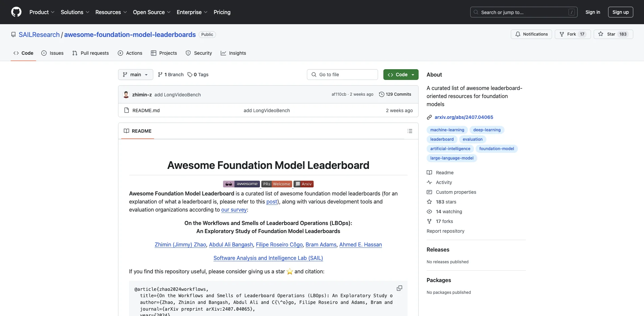
Task: Open the af110cb commit hash
Action: (x=339, y=94)
